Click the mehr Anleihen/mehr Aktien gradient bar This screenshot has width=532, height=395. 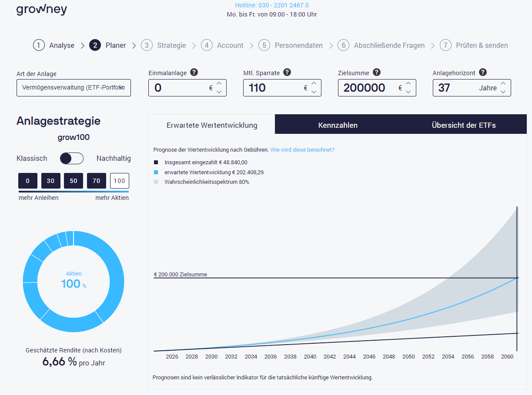click(74, 191)
